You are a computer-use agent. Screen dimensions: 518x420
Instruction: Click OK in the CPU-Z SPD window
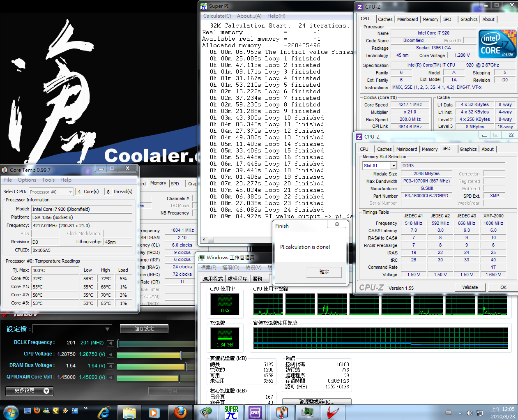tap(503, 287)
